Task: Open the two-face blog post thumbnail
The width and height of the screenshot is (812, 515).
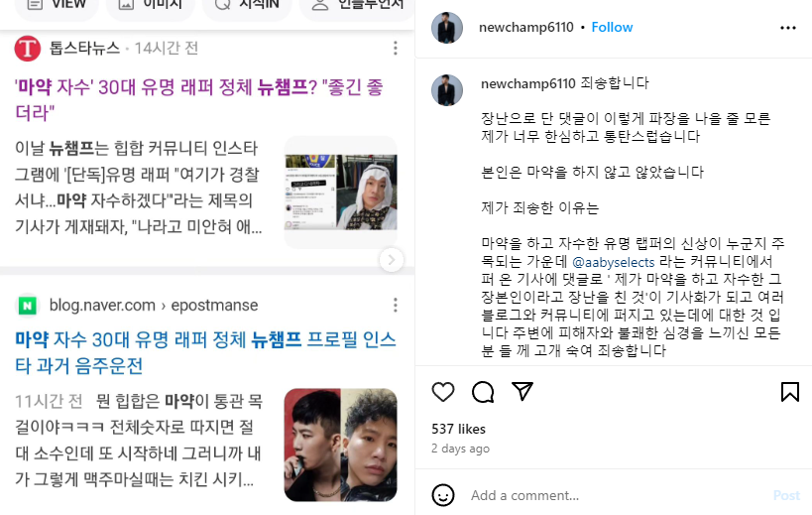Action: click(341, 446)
